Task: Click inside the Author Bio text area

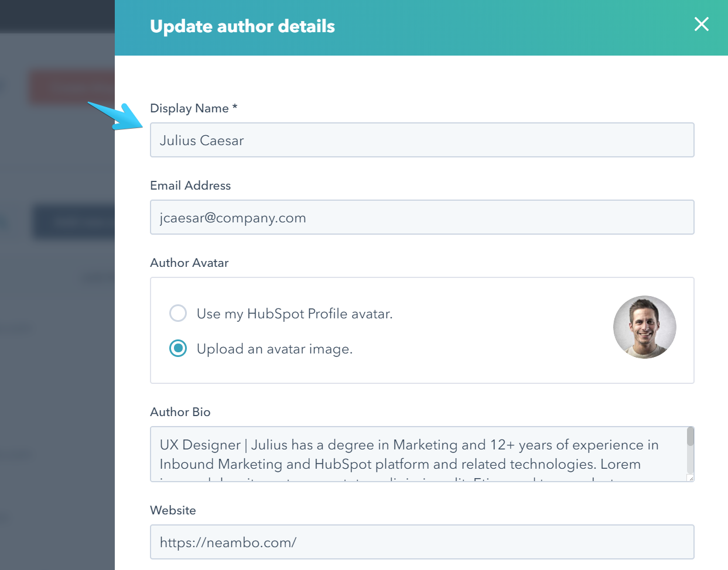Action: click(x=410, y=454)
